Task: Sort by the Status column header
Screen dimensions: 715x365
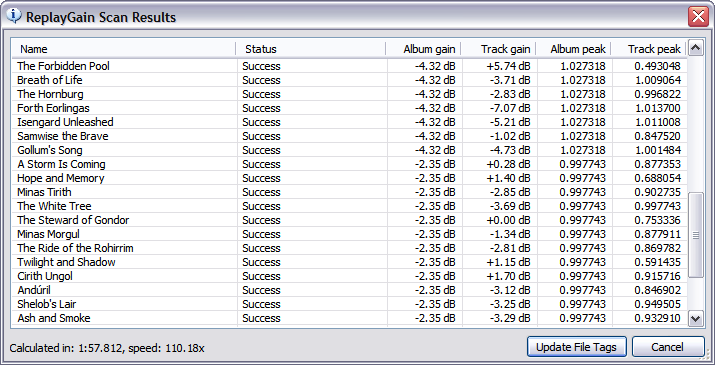Action: click(311, 49)
